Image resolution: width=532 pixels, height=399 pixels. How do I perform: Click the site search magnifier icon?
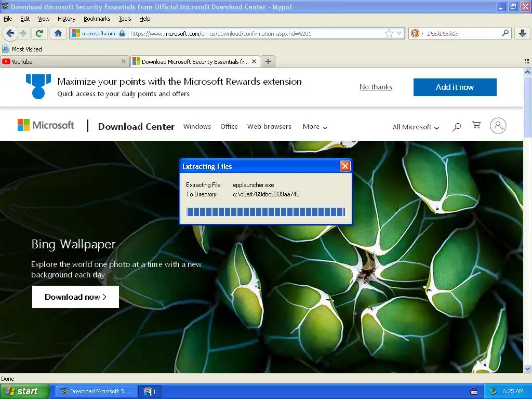click(457, 127)
